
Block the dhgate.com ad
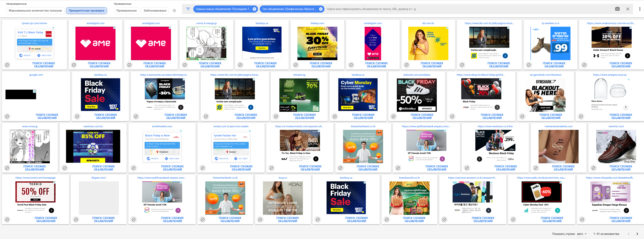click(x=76, y=220)
